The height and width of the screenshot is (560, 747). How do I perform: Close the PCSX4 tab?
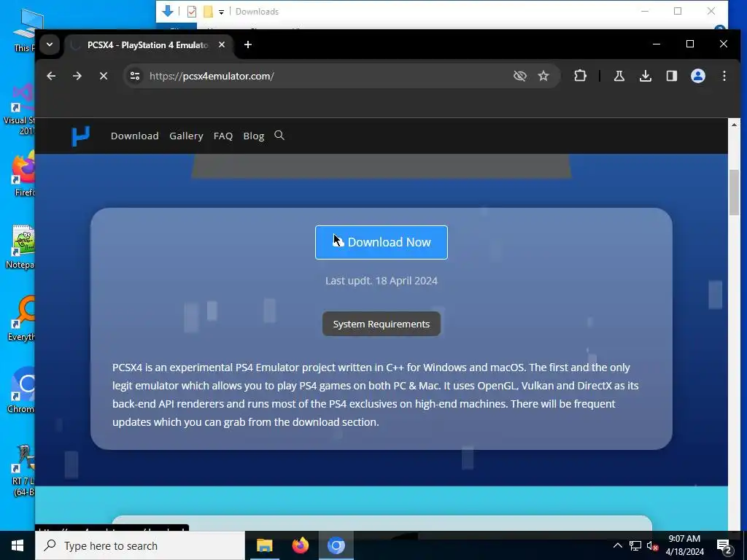coord(222,44)
